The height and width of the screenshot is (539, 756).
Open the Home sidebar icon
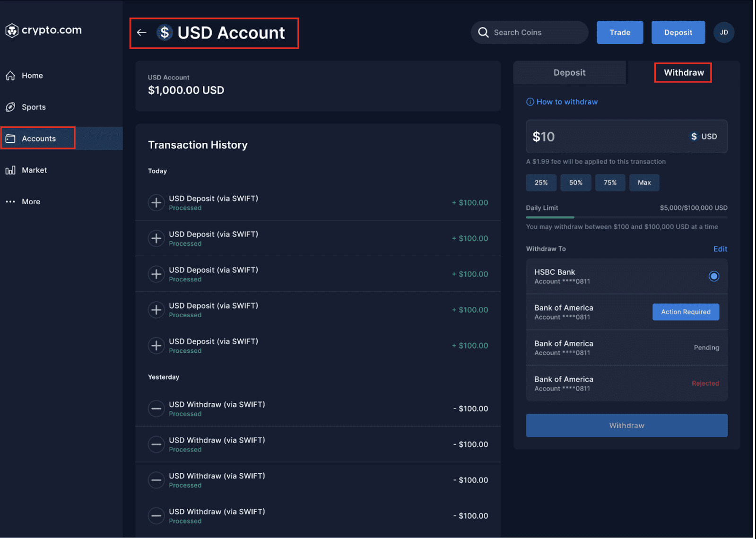point(10,76)
